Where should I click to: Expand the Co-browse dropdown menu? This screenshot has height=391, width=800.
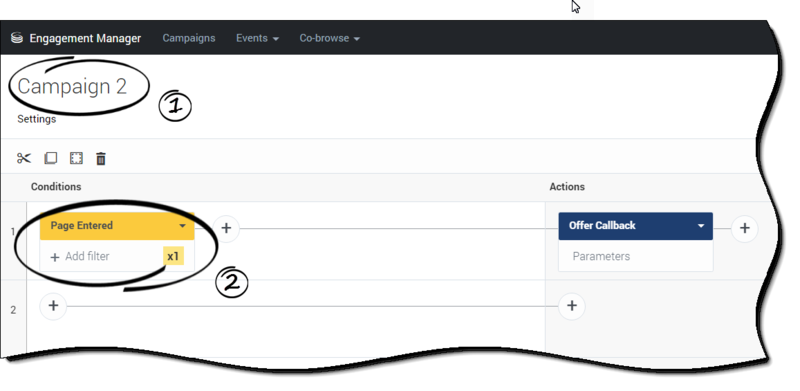pos(330,38)
